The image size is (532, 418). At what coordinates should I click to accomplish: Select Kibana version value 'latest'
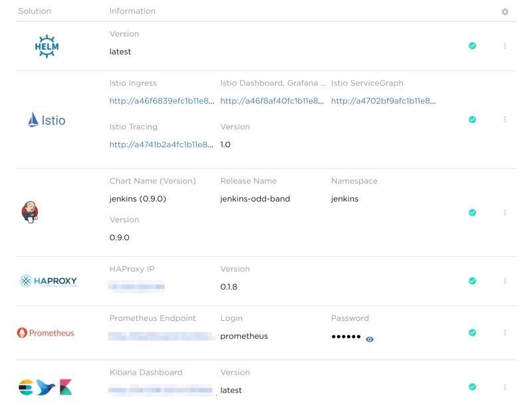point(231,390)
